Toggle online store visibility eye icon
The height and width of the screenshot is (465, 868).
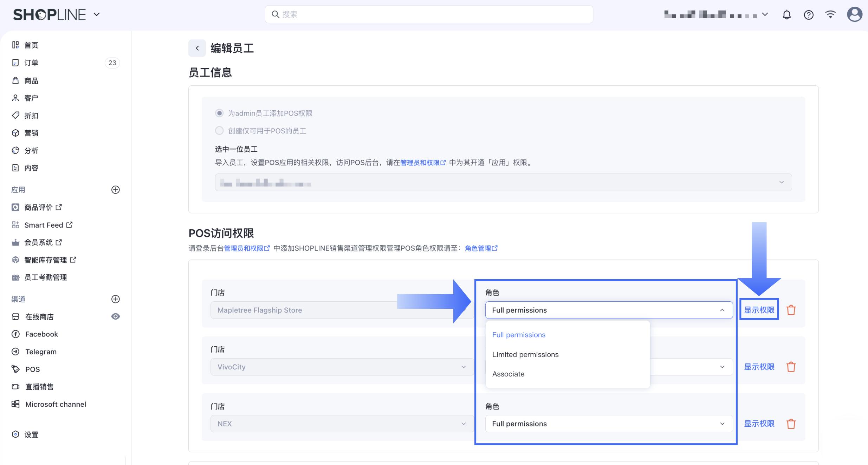click(x=115, y=316)
